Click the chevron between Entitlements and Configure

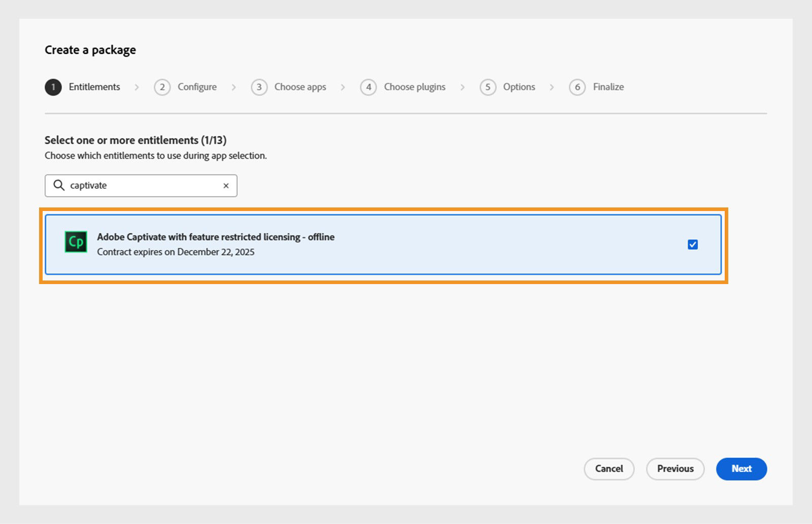coord(137,87)
